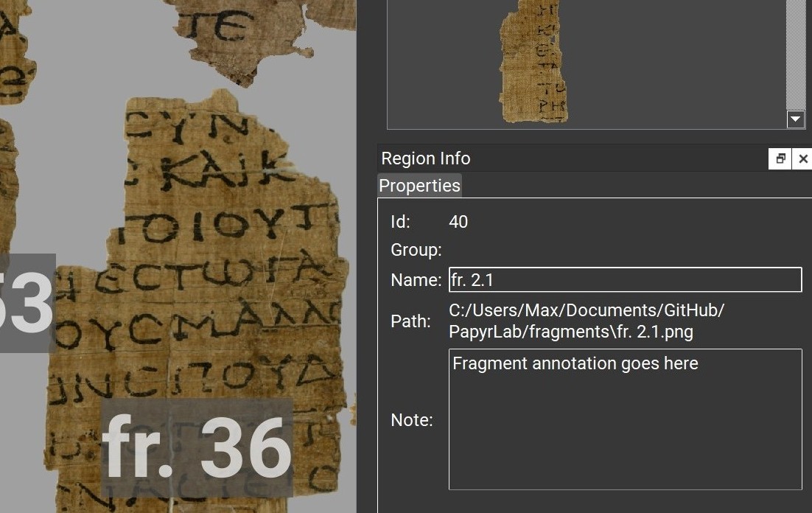Click the fr. 36 label overlay on canvas

pyautogui.click(x=197, y=447)
